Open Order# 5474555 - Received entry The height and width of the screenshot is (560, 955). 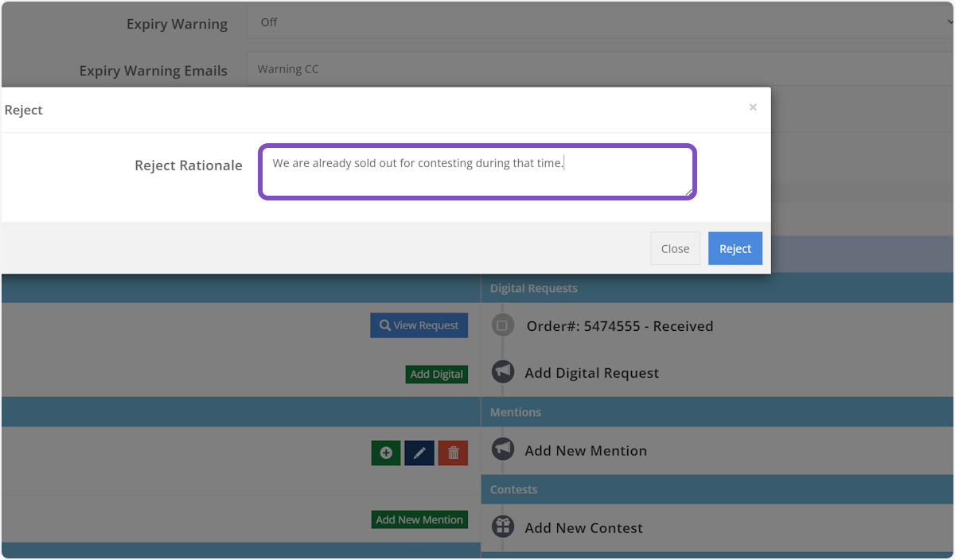(619, 326)
